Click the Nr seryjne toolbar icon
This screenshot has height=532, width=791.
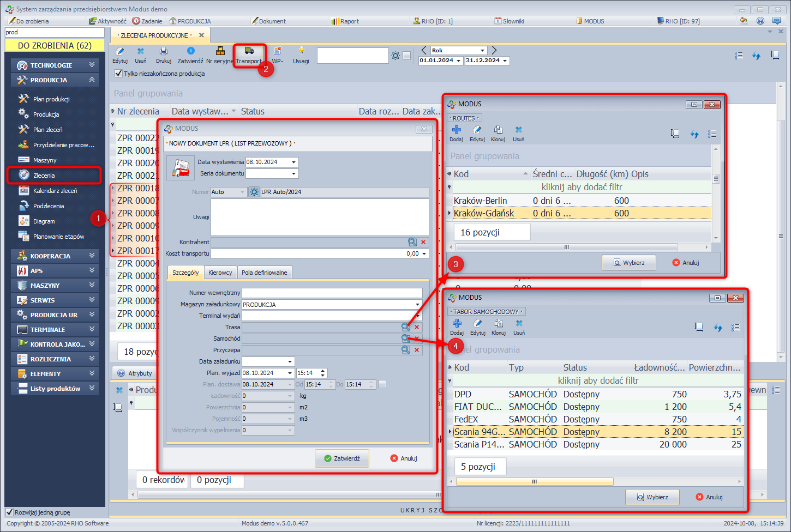pyautogui.click(x=220, y=51)
